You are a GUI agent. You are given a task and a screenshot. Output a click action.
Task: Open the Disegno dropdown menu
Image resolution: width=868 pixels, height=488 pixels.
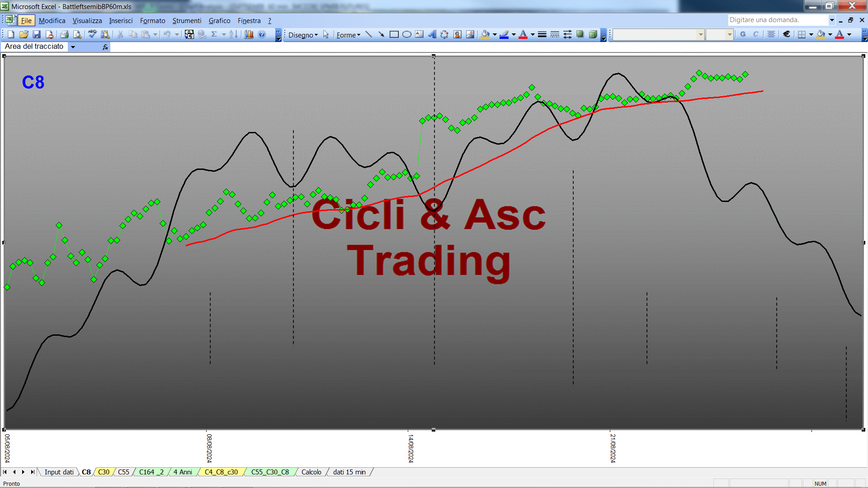[303, 35]
